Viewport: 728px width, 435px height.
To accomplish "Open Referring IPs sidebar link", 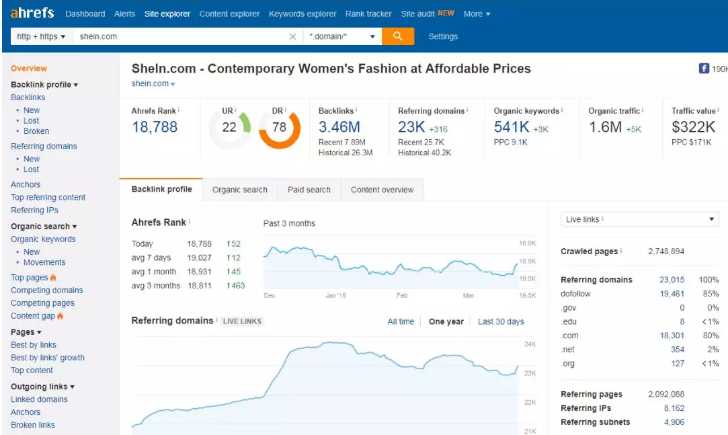I will pos(34,210).
